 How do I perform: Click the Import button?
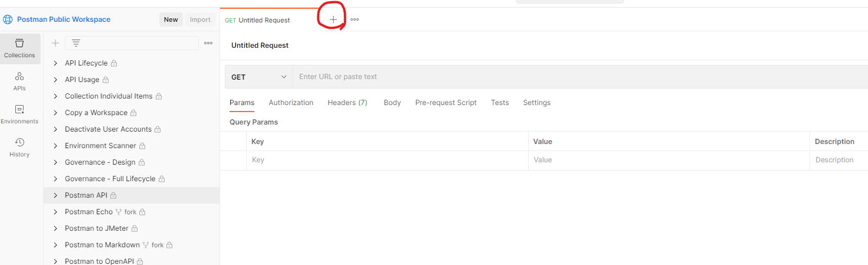200,19
